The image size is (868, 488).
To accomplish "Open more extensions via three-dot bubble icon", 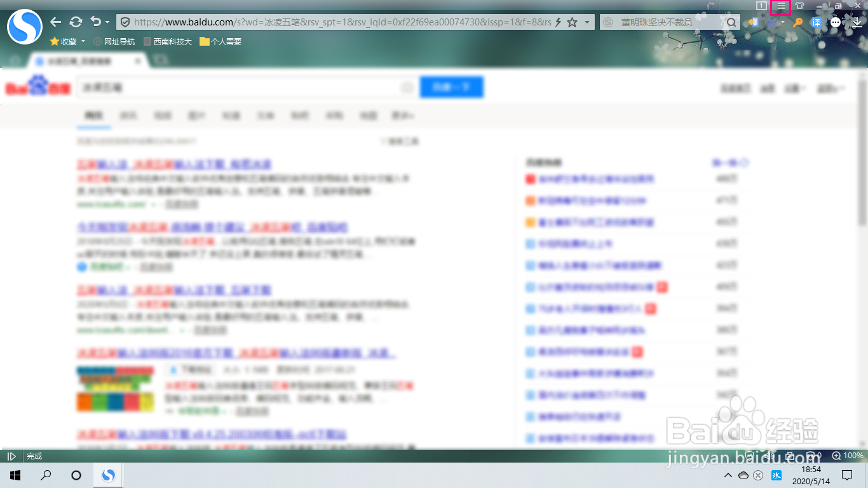I will pos(836,22).
